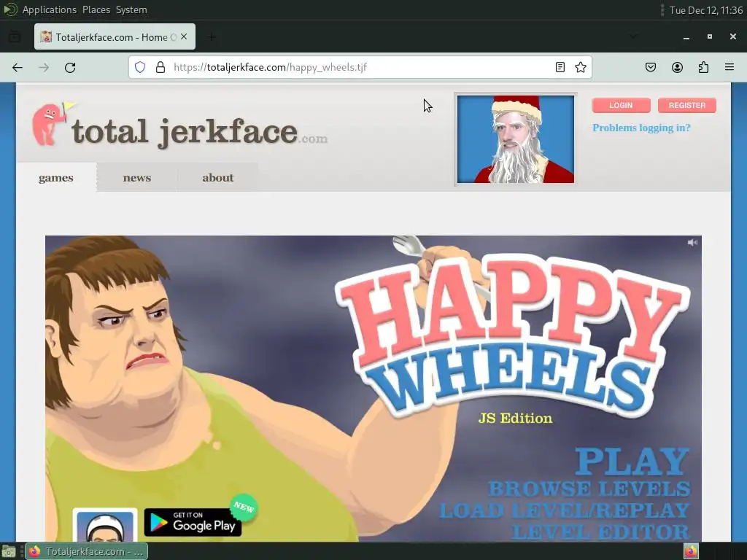Click the Firefox icon in bottom-right tray
This screenshot has width=747, height=560.
pos(691,551)
